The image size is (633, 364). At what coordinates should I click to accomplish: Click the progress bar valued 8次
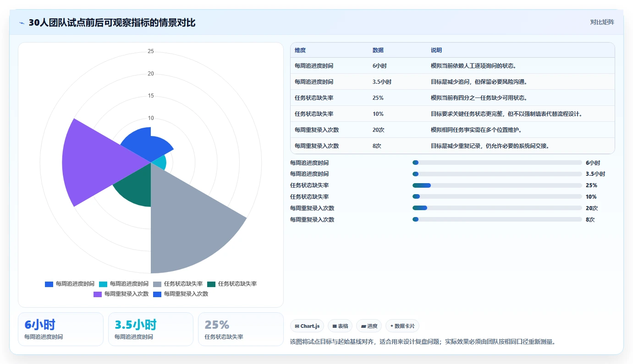[497, 220]
